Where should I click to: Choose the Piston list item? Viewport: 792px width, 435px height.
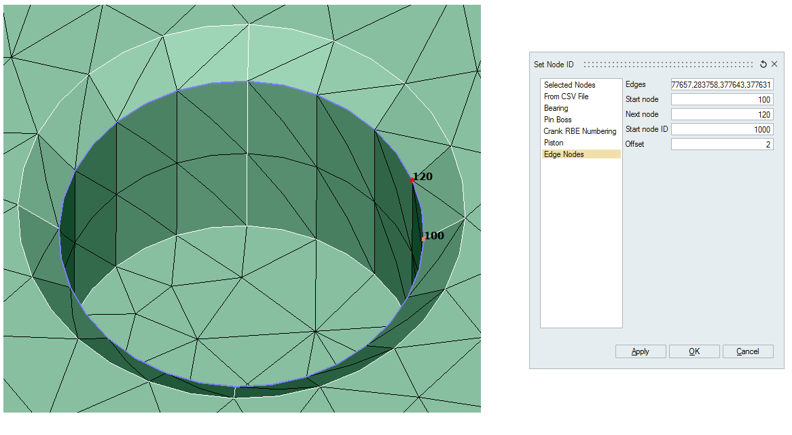[554, 143]
